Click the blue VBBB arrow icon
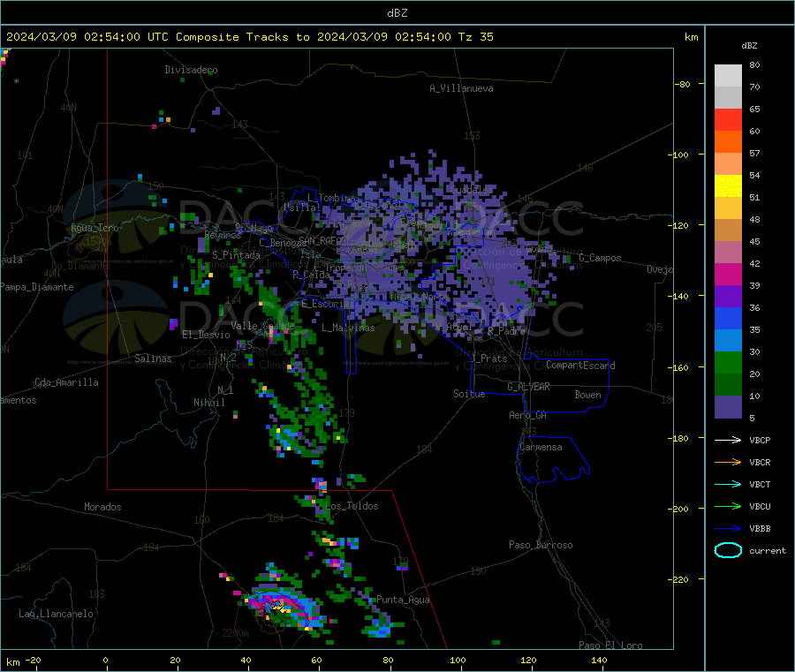The height and width of the screenshot is (672, 795). click(x=728, y=529)
